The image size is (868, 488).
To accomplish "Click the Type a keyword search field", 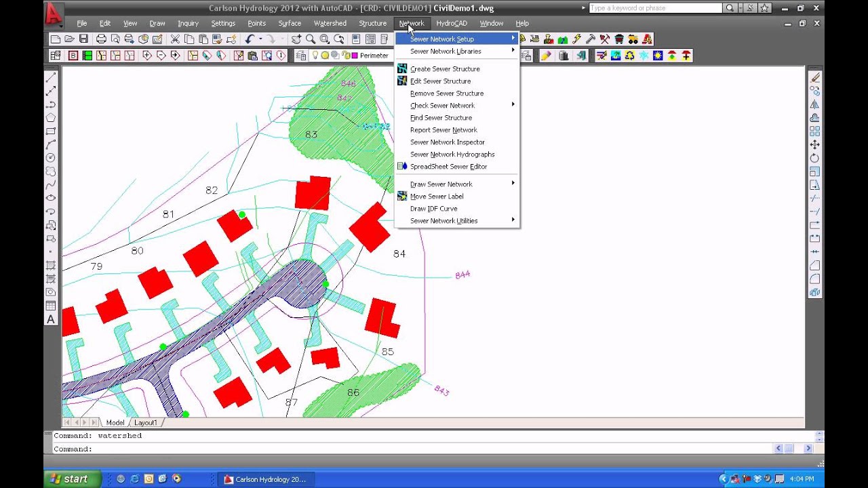I will tap(655, 8).
